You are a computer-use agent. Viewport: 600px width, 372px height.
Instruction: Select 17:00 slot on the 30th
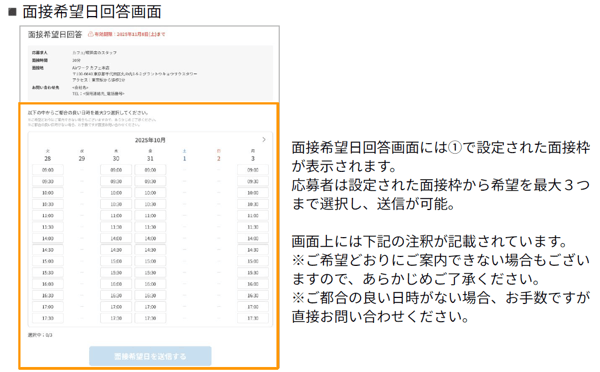pyautogui.click(x=116, y=307)
